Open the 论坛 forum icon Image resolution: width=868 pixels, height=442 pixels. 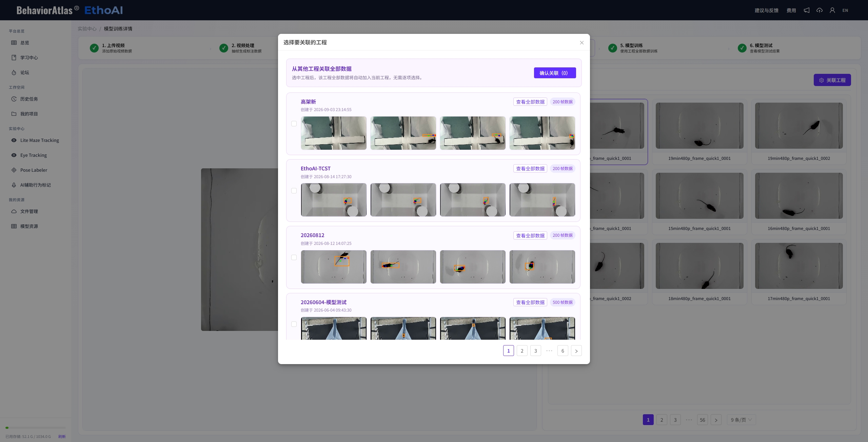coord(14,72)
